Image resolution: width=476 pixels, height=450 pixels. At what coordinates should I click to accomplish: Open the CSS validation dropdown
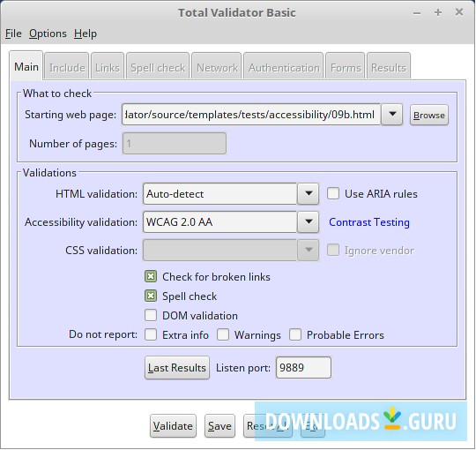(219, 250)
